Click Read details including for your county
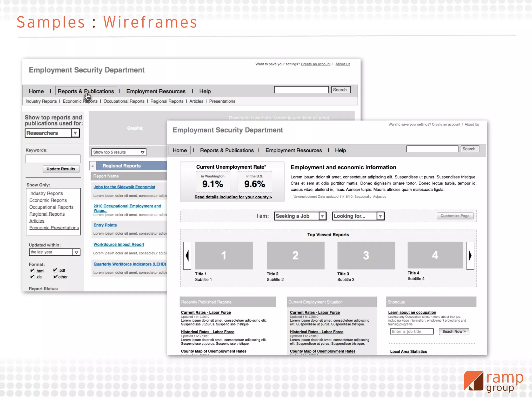The image size is (532, 399). [x=233, y=197]
